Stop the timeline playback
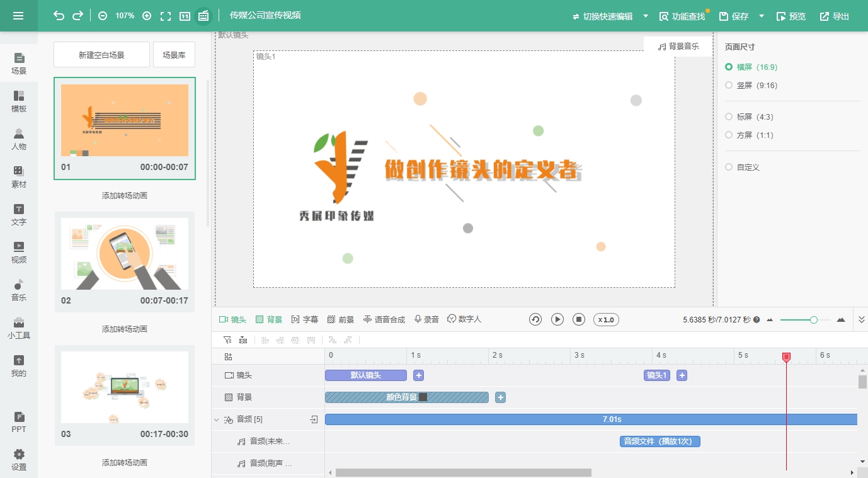The width and height of the screenshot is (868, 478). point(579,319)
